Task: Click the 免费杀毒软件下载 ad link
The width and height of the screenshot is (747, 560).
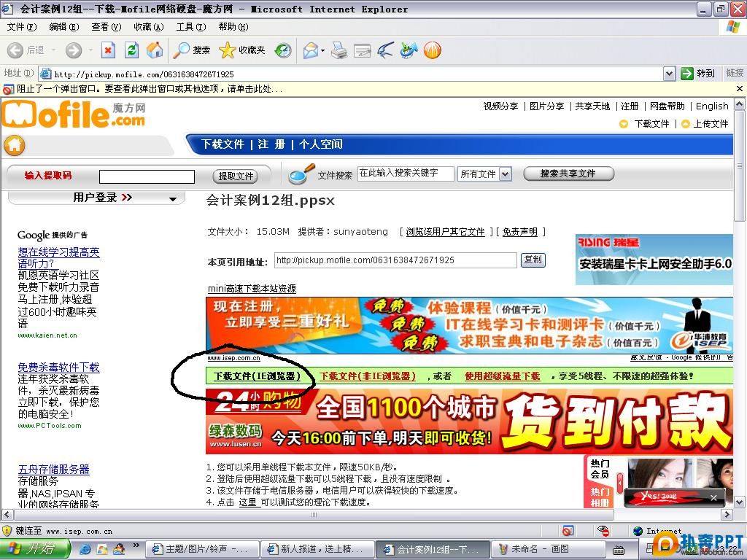Action: click(x=58, y=367)
